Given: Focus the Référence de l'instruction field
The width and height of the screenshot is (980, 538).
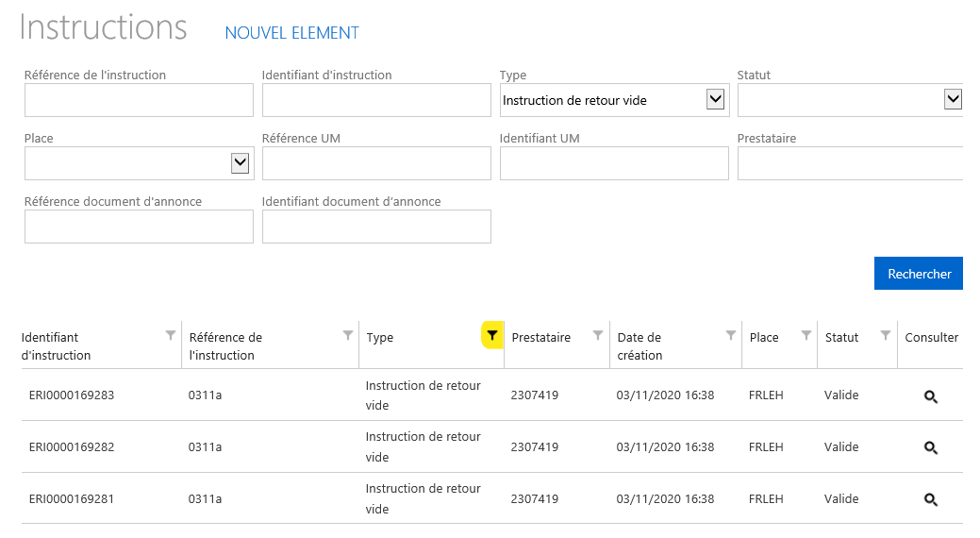Looking at the screenshot, I should 139,100.
